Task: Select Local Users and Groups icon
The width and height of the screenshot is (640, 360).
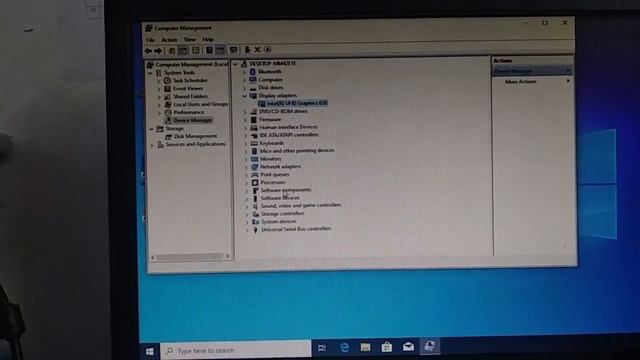Action: point(167,104)
